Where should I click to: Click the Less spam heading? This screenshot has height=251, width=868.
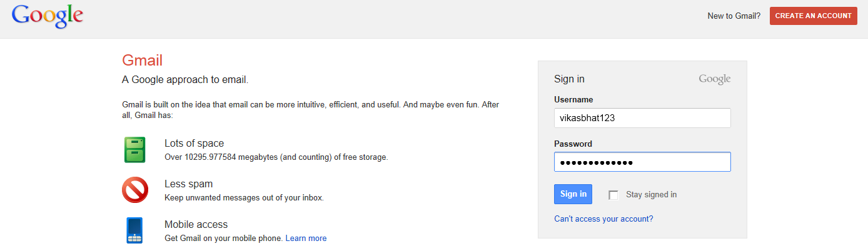click(188, 184)
